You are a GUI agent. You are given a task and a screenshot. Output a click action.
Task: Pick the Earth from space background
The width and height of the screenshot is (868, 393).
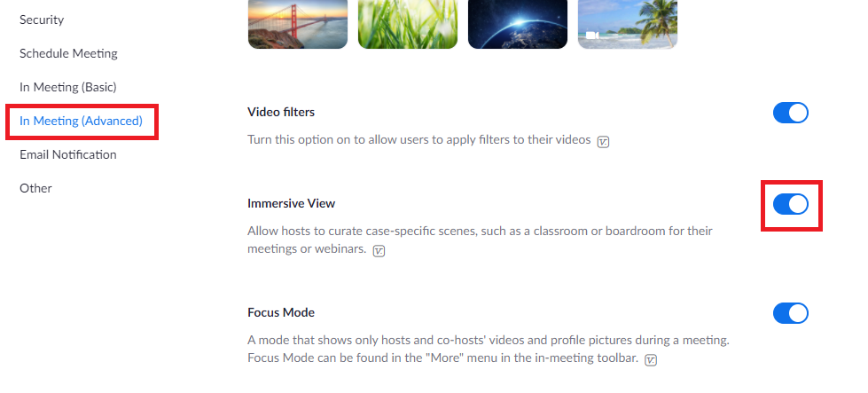(x=517, y=23)
